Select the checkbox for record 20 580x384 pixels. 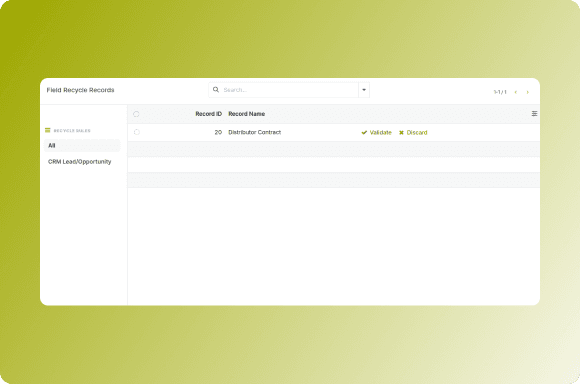pos(136,132)
